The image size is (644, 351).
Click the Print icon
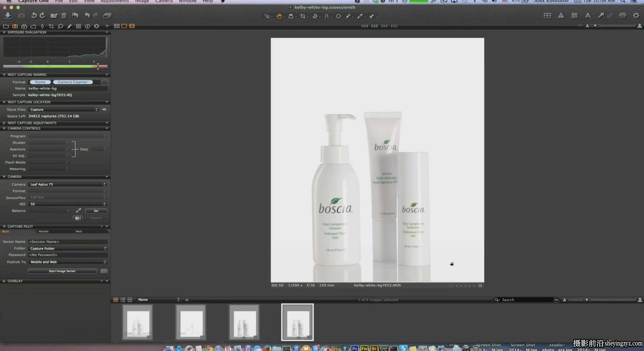623,16
